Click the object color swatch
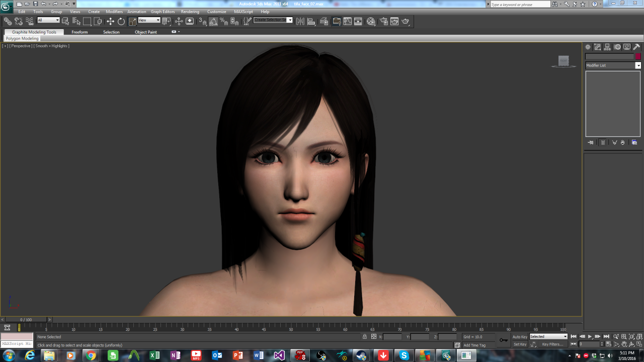Viewport: 644px width, 362px height. (x=638, y=56)
